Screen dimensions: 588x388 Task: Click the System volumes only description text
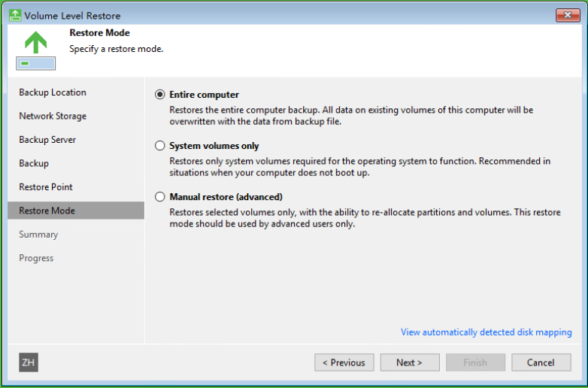pyautogui.click(x=360, y=167)
